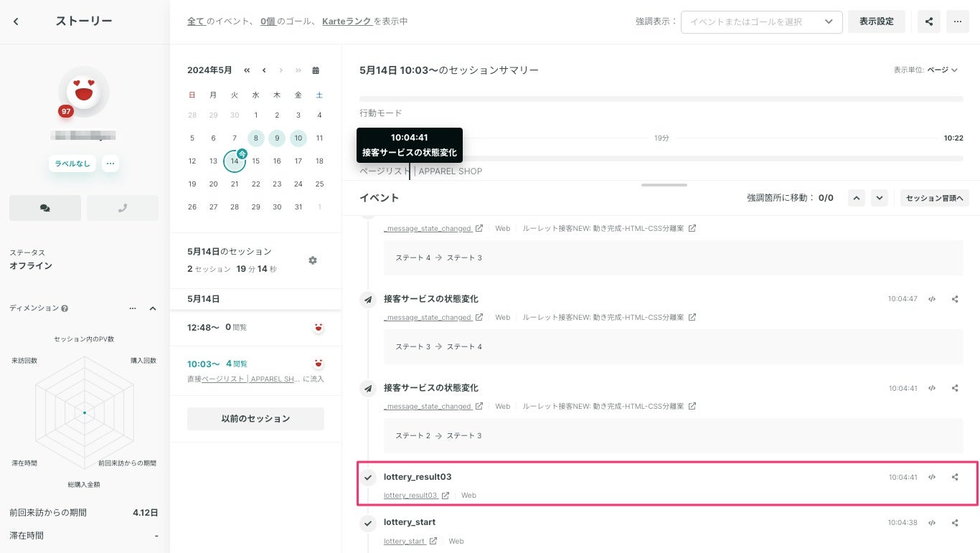This screenshot has height=553, width=980.
Task: Select the 12:48 session entry
Action: [255, 327]
